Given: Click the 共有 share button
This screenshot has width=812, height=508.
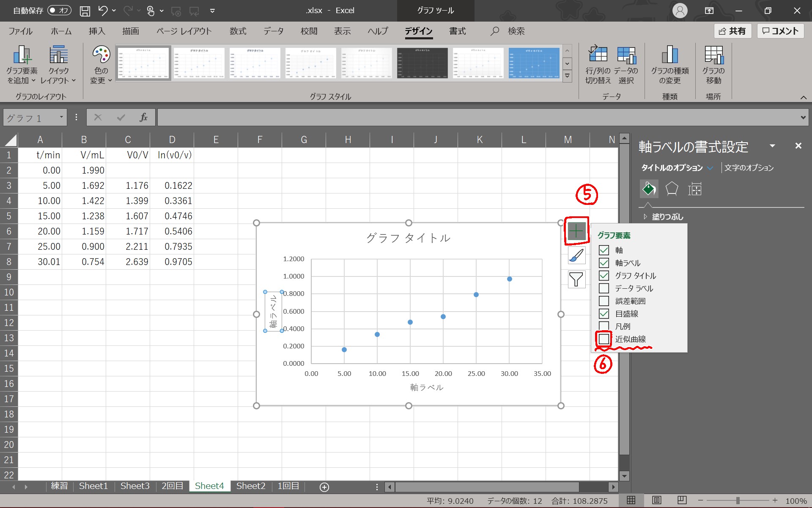Looking at the screenshot, I should click(732, 31).
